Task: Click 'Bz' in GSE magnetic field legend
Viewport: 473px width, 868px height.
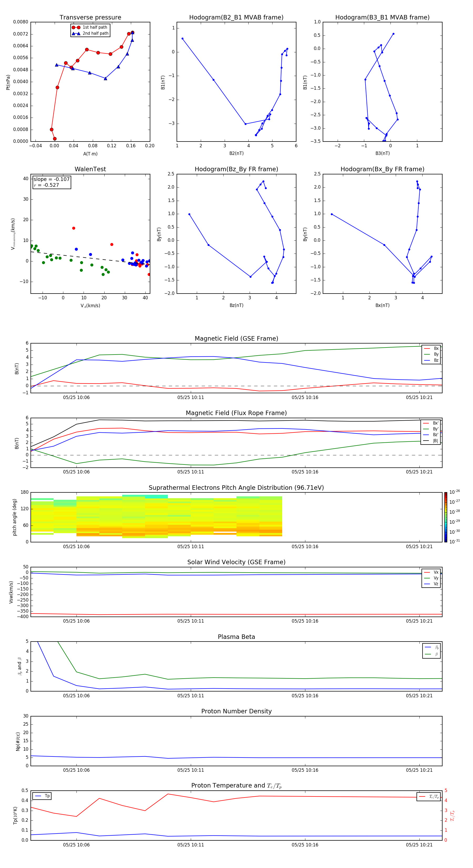Action: (x=431, y=360)
